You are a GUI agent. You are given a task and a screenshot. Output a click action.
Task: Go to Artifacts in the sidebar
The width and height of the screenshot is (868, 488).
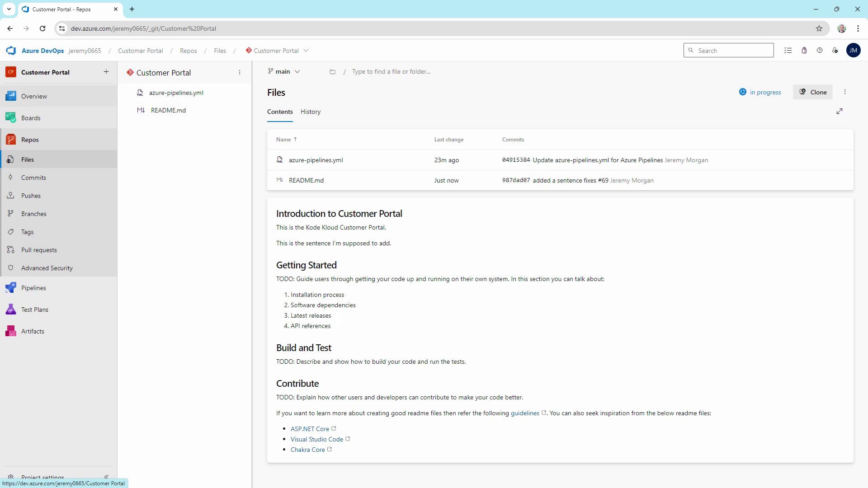point(33,331)
